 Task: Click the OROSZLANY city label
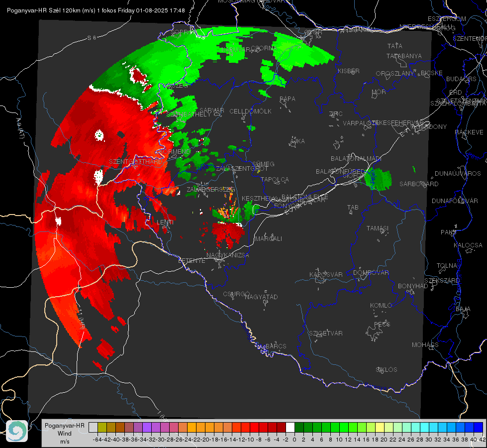(395, 74)
